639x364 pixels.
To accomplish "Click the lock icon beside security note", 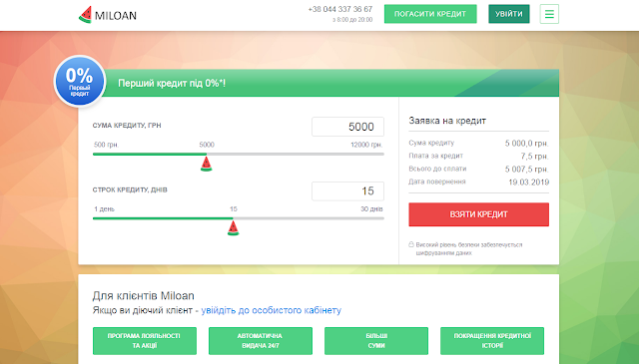I will (411, 244).
